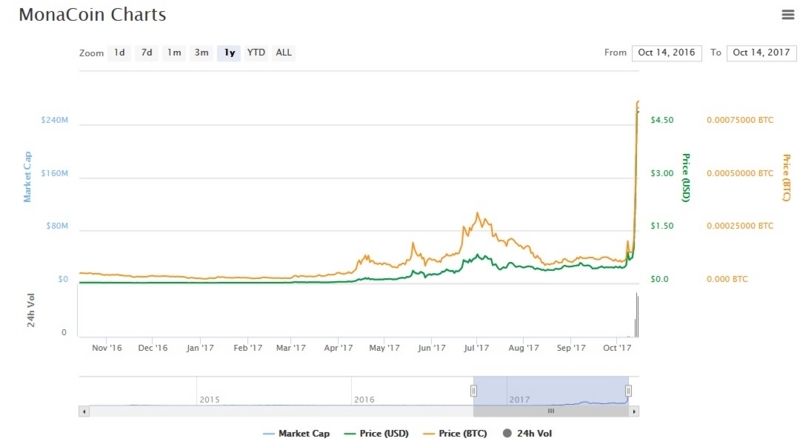Set zoom to 1m
The width and height of the screenshot is (800, 444).
[174, 53]
